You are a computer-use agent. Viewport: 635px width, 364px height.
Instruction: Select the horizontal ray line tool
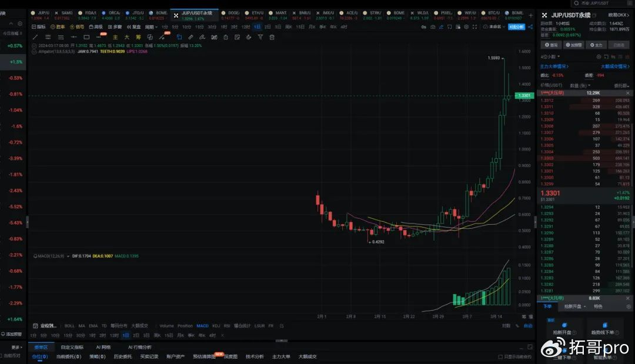click(73, 37)
